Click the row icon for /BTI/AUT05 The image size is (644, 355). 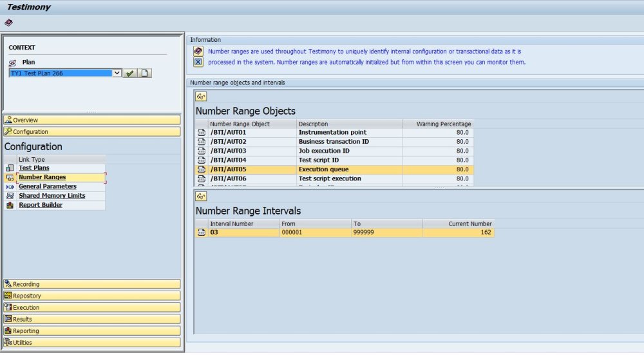coord(202,169)
